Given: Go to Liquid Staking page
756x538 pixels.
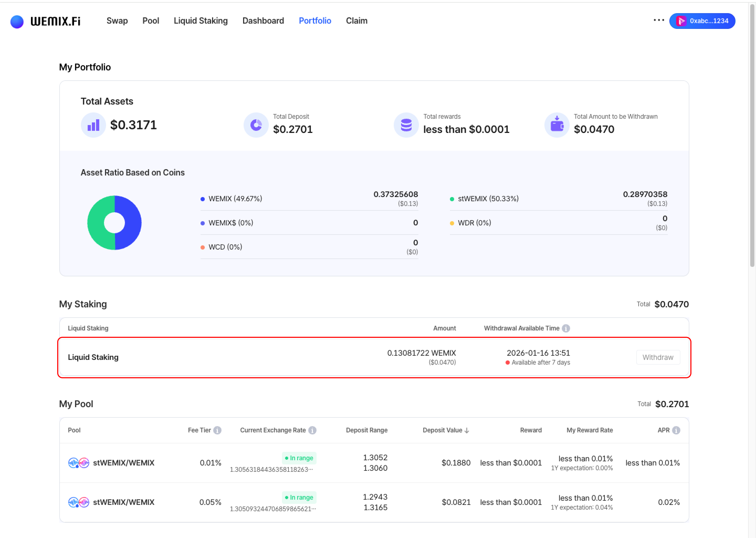Looking at the screenshot, I should (201, 21).
